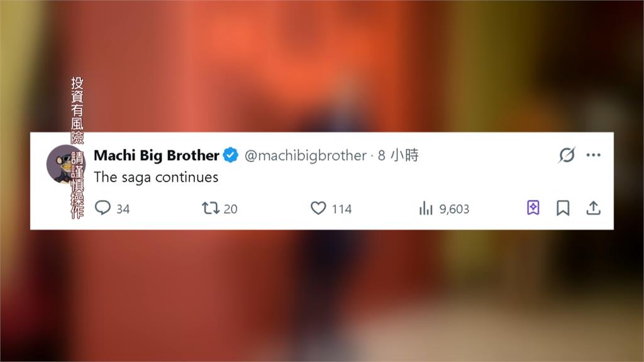Click the 34 replies count
The height and width of the screenshot is (362, 644).
tap(123, 209)
